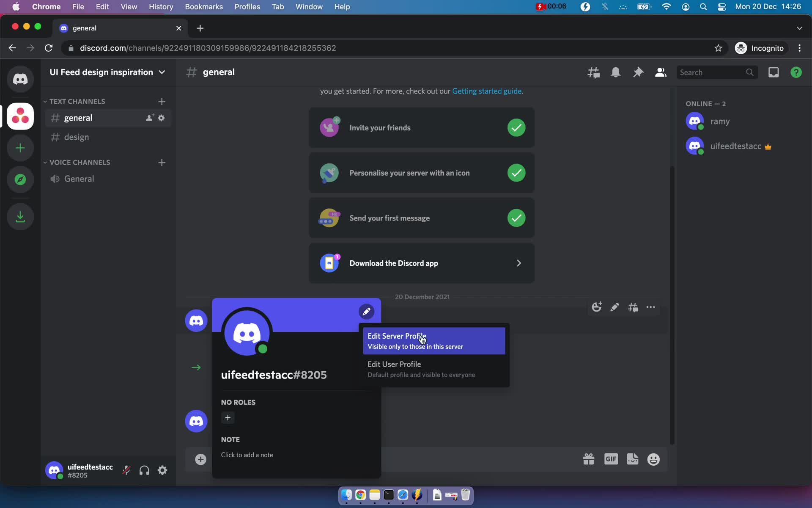Viewport: 812px width, 508px height.
Task: Toggle microphone mute
Action: point(126,470)
